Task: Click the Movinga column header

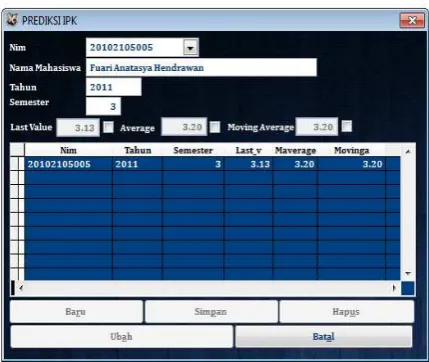Action: [x=351, y=150]
